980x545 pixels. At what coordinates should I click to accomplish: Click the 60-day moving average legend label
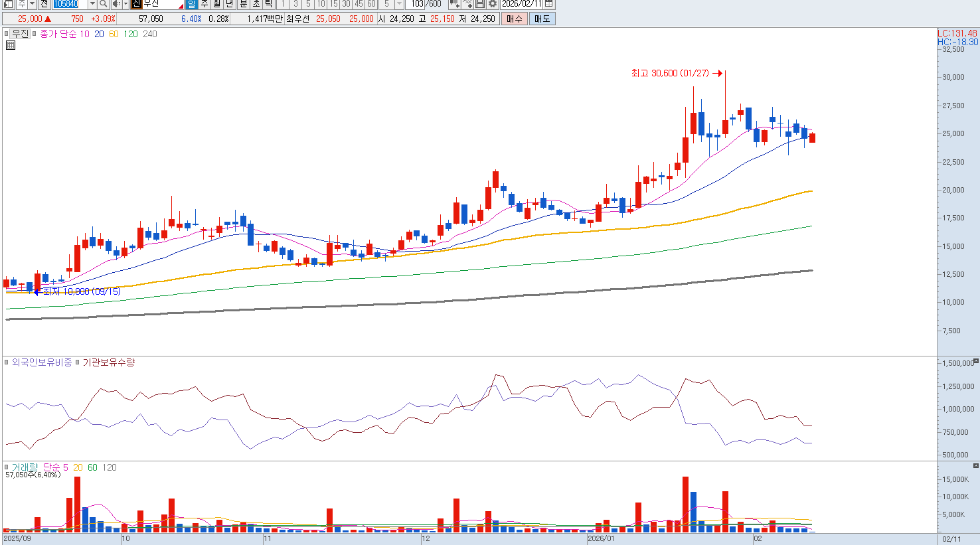click(x=114, y=34)
